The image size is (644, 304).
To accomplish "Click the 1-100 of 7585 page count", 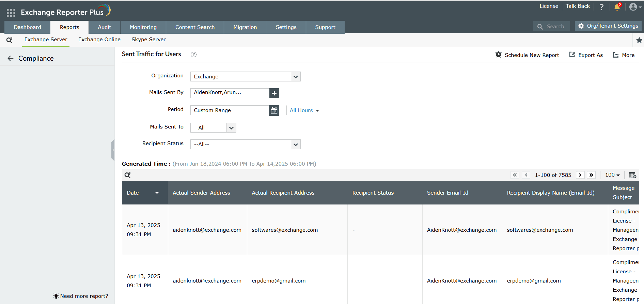I will [x=553, y=175].
